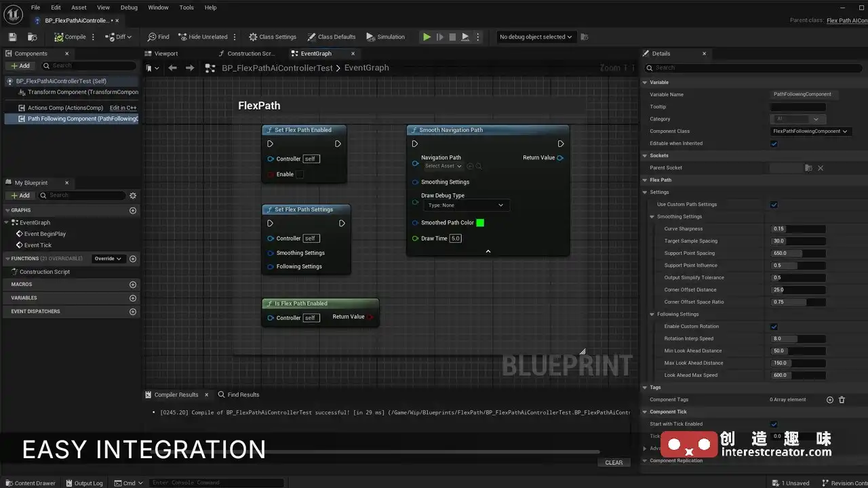Click the input exec pin on Set Flex Path Enabled
Screen dimensions: 868x488
pos(270,144)
